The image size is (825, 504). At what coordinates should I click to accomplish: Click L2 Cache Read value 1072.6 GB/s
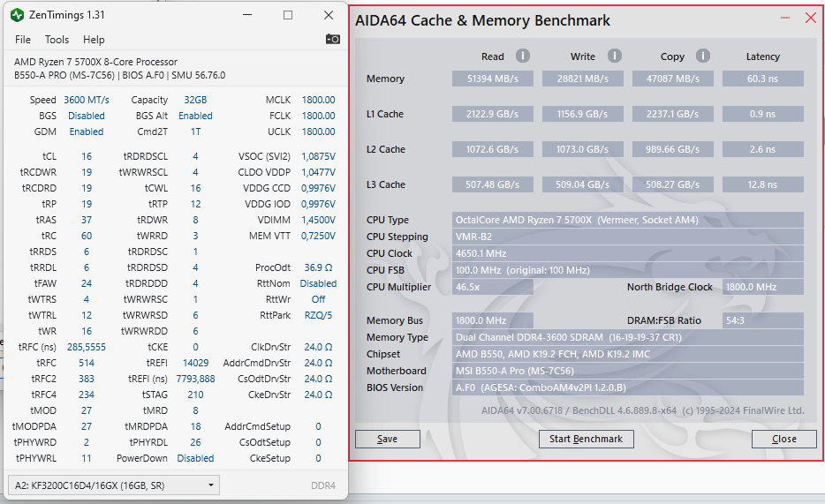[493, 149]
